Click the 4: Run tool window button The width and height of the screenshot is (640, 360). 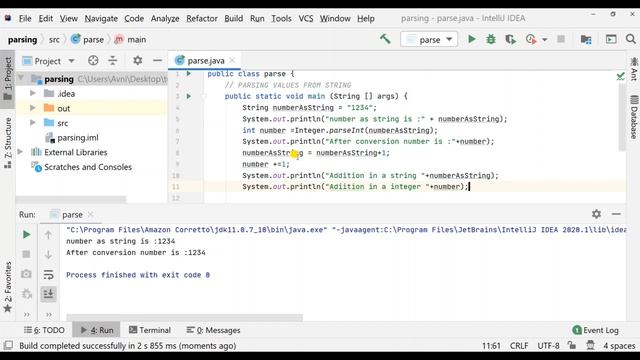tap(97, 330)
